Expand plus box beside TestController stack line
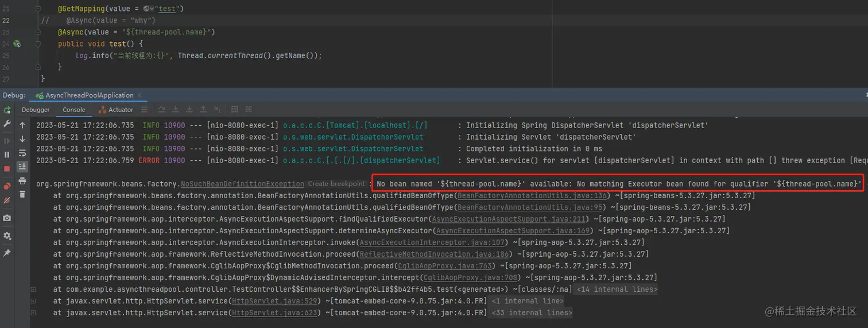This screenshot has width=868, height=328. point(33,289)
